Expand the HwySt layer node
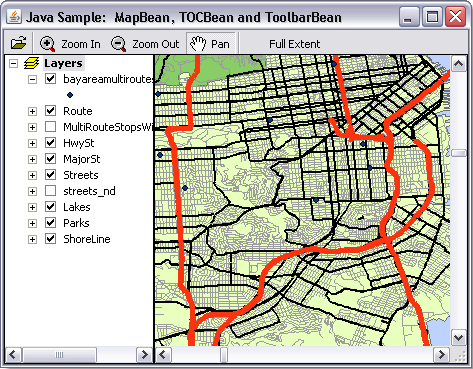Screen dimensions: 473x369 [x=32, y=143]
